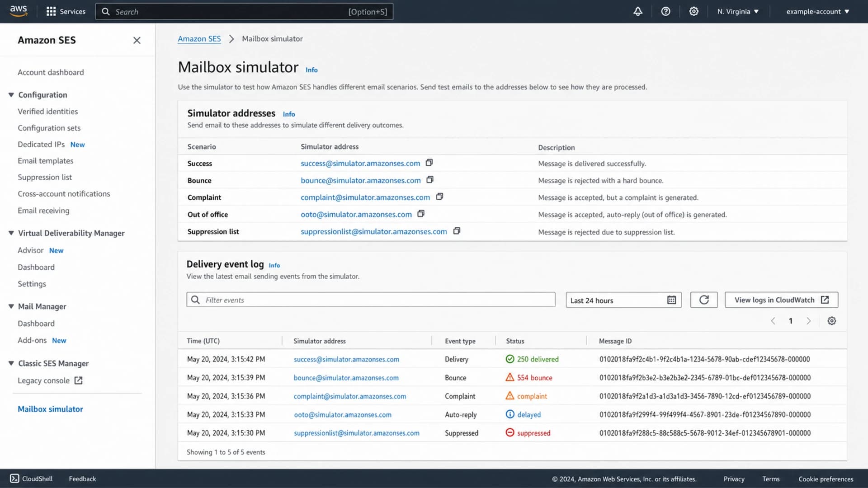Sort by Status column header

point(515,341)
